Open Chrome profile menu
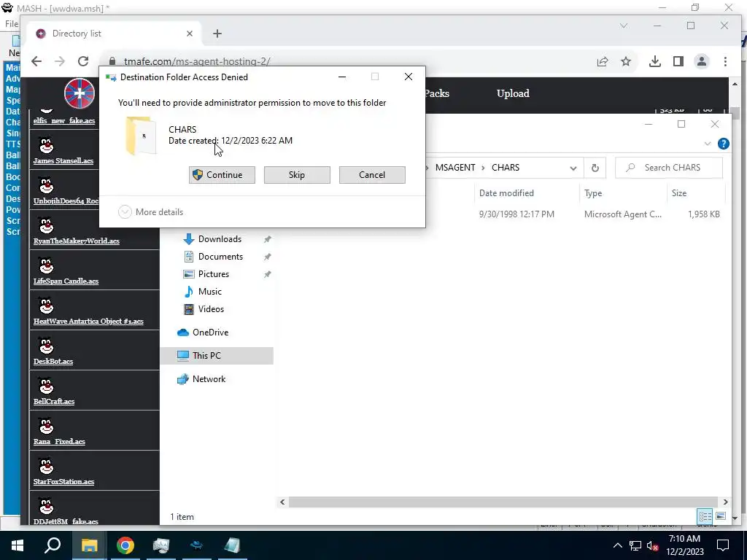 (x=702, y=61)
